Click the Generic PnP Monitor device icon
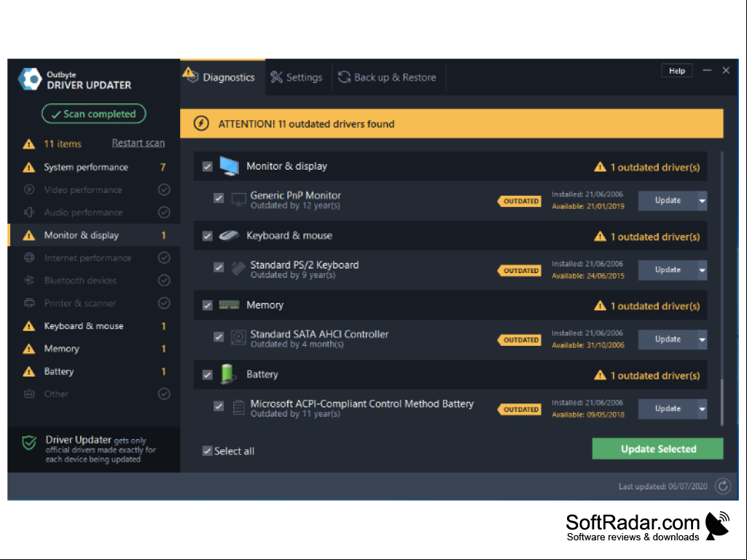747x560 pixels. 238,200
